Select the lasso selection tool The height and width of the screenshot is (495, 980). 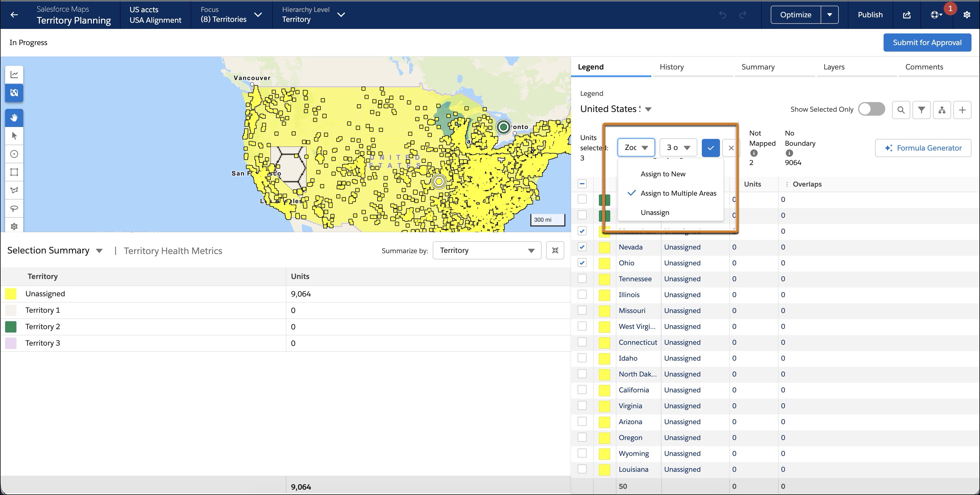click(x=14, y=208)
